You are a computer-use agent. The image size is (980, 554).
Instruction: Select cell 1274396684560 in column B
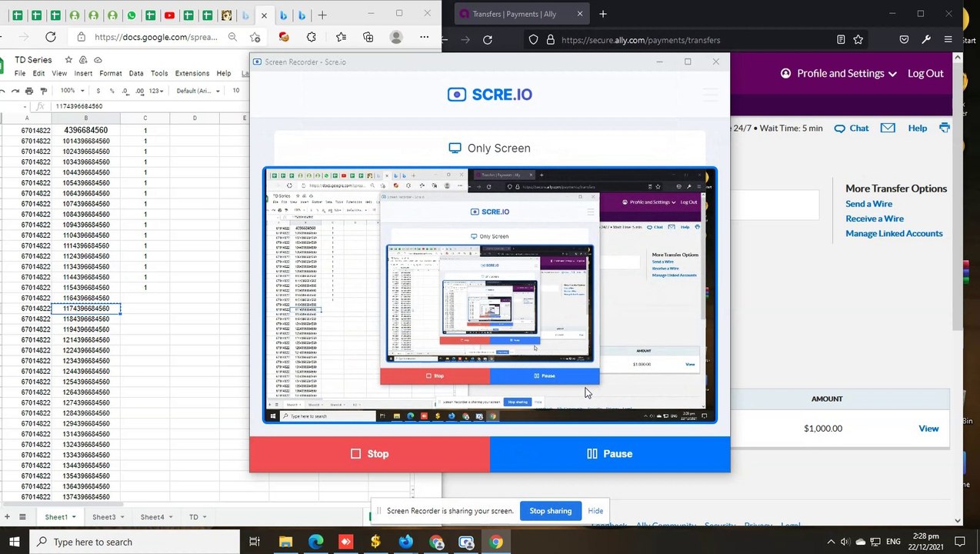point(86,402)
